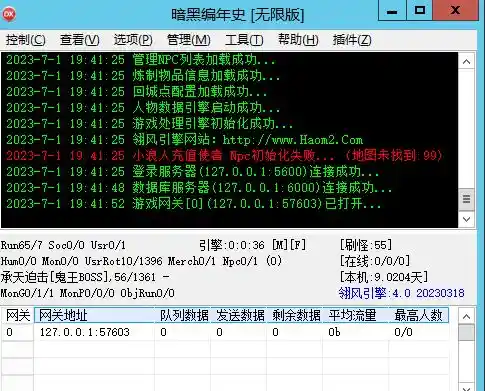Screen dimensions: 485x391
Task: Click the [刷怪:55] status text
Action: point(366,245)
